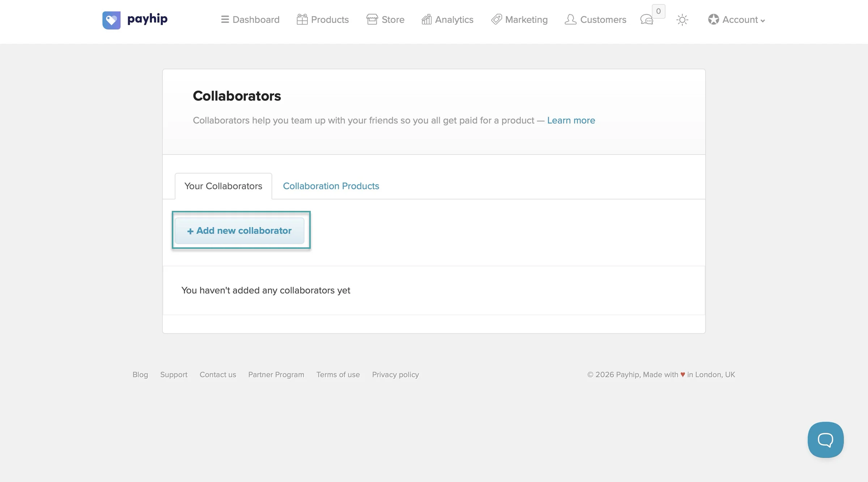View the Terms of use
This screenshot has height=482, width=868.
pyautogui.click(x=338, y=375)
